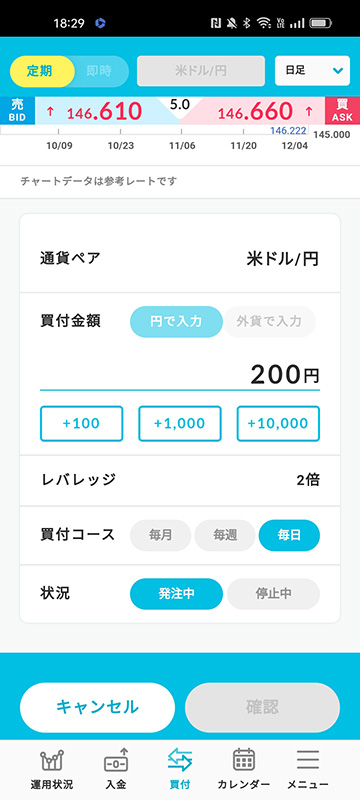Open the メニュー hamburger icon
This screenshot has width=360, height=800.
(x=308, y=761)
